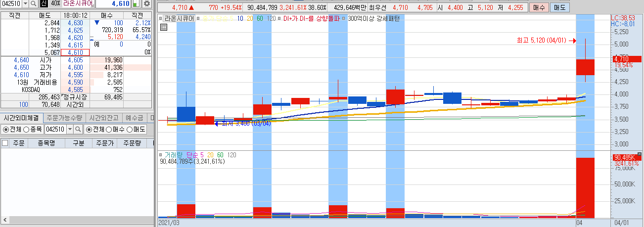Click the DI+가 DI-를 상향돌파 indicator label

(311, 18)
